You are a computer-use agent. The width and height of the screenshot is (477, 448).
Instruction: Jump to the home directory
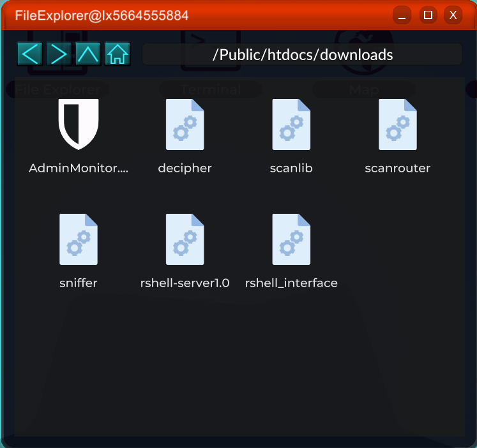pyautogui.click(x=117, y=54)
